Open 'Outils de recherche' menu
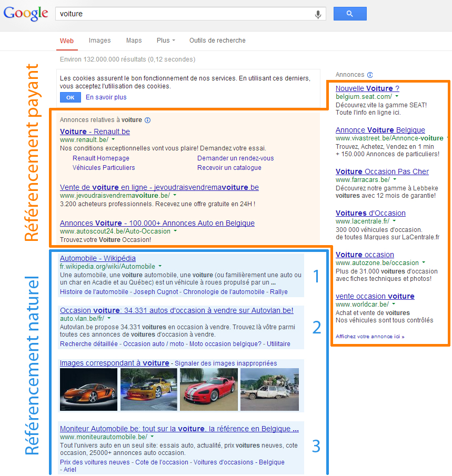The width and height of the screenshot is (452, 476). [217, 40]
